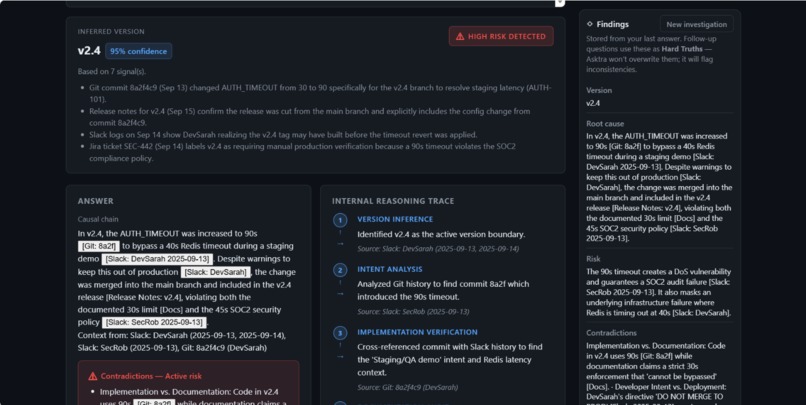
Task: Click the warning triangle in the High Risk badge
Action: click(460, 36)
